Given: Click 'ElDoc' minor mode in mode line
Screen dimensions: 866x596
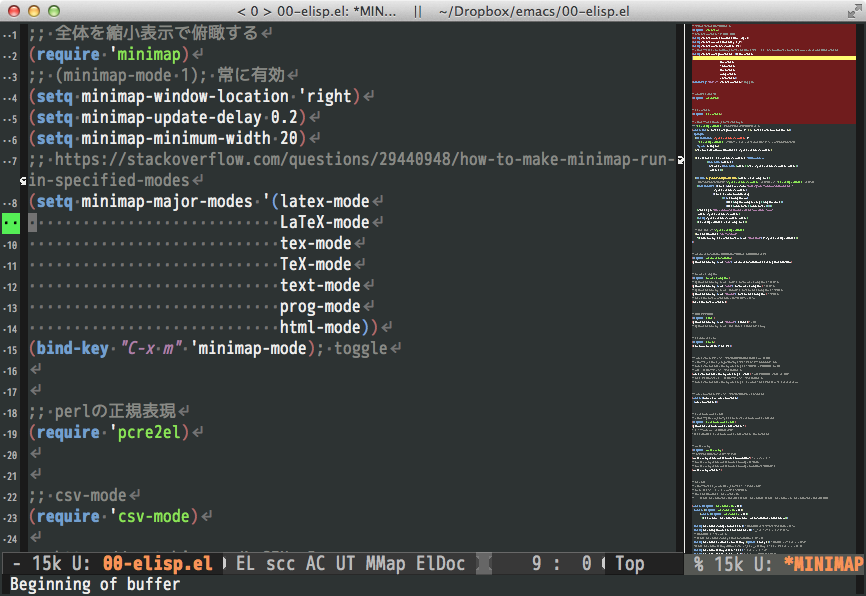Looking at the screenshot, I should [x=440, y=563].
